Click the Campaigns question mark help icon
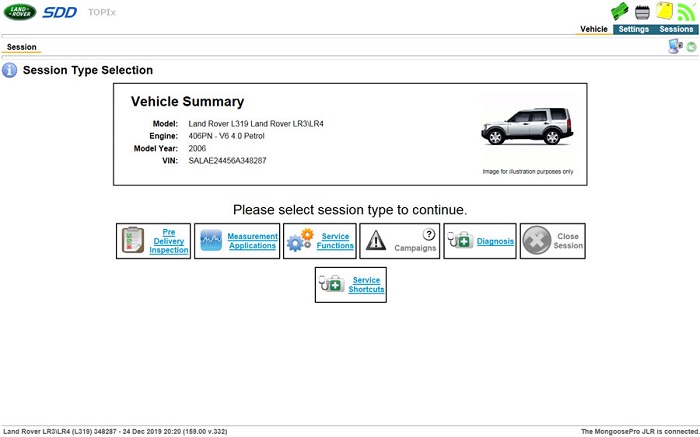Screen dimensions: 700x437 (428, 234)
